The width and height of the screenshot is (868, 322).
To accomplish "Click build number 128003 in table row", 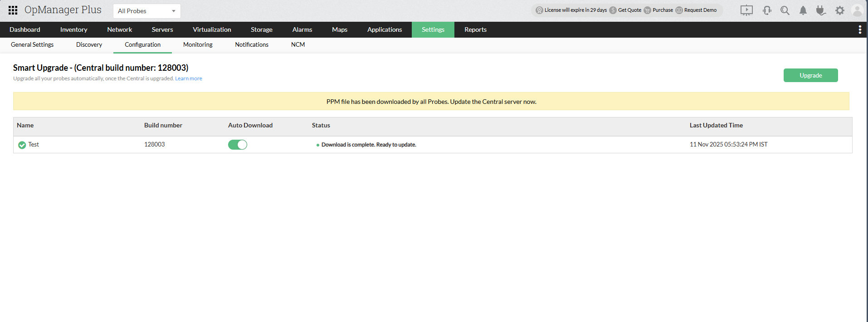I will [155, 144].
